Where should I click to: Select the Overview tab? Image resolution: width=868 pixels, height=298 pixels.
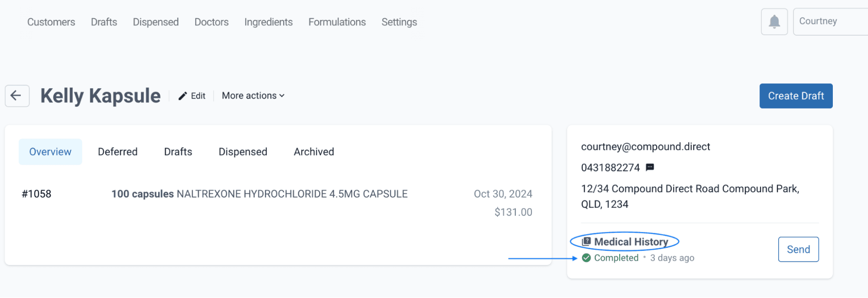[50, 152]
